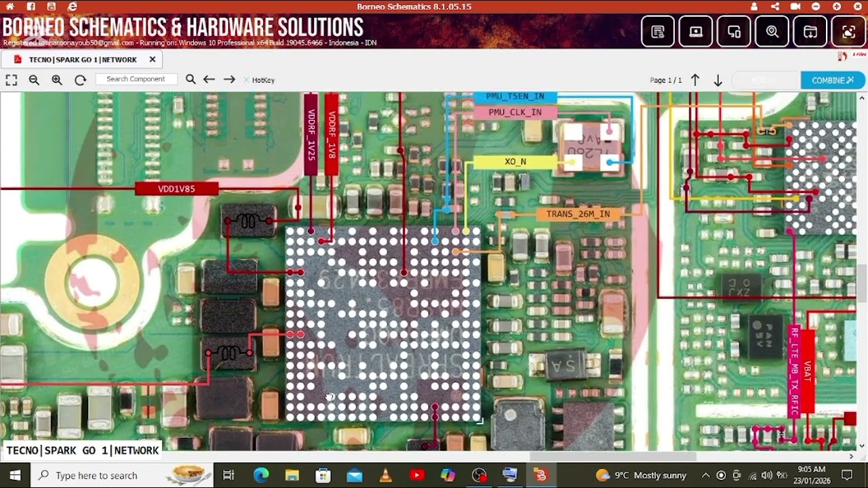Viewport: 868px width, 488px height.
Task: Select the VDDRF_1V25 net label
Action: click(311, 134)
